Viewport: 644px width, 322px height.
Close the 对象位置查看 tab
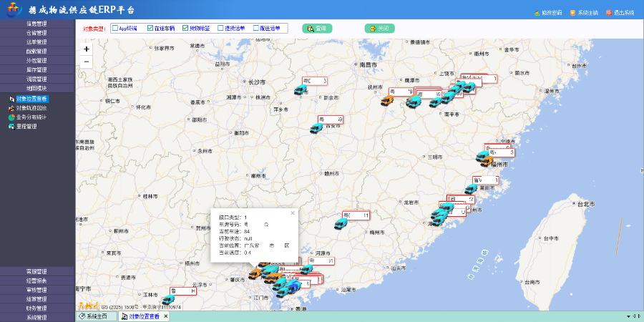tap(165, 316)
